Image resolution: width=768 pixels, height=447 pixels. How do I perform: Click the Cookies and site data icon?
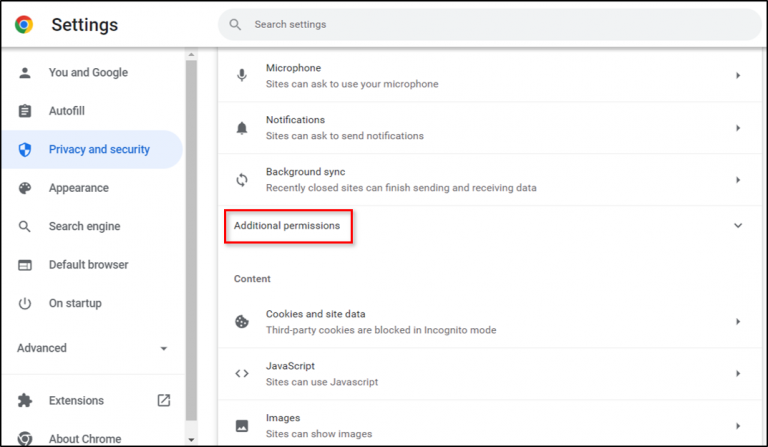241,322
